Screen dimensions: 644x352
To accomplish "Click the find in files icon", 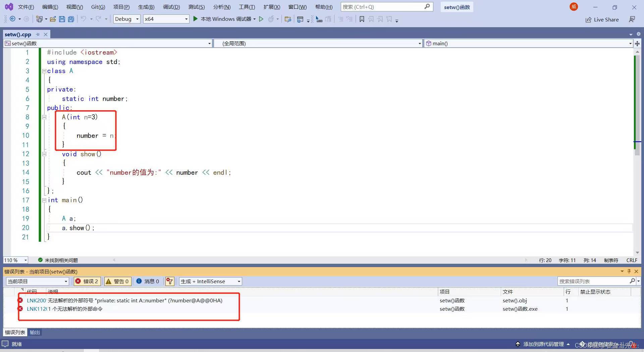I will 287,19.
